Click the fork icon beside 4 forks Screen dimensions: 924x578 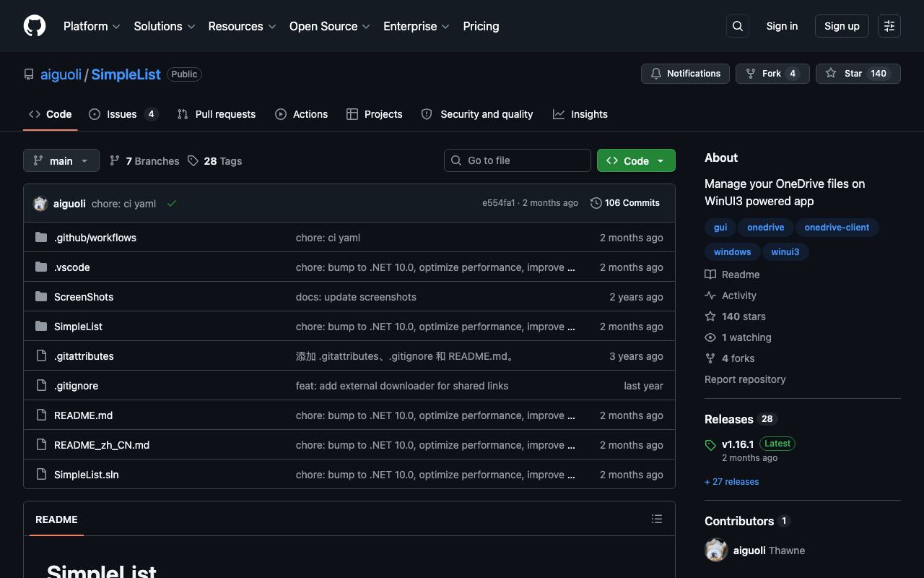coord(710,358)
